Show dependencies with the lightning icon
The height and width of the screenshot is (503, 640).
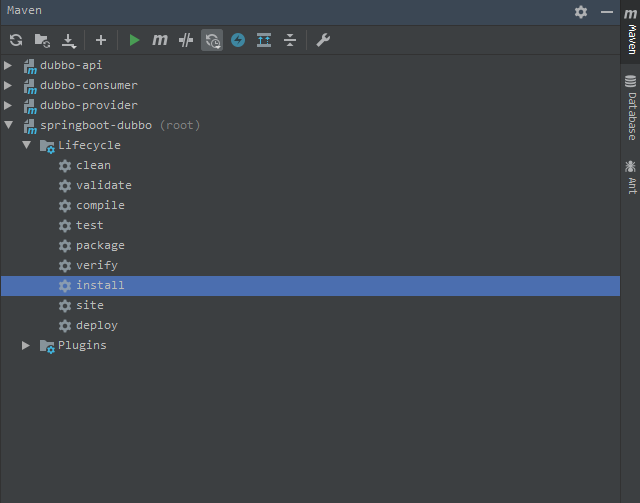238,40
